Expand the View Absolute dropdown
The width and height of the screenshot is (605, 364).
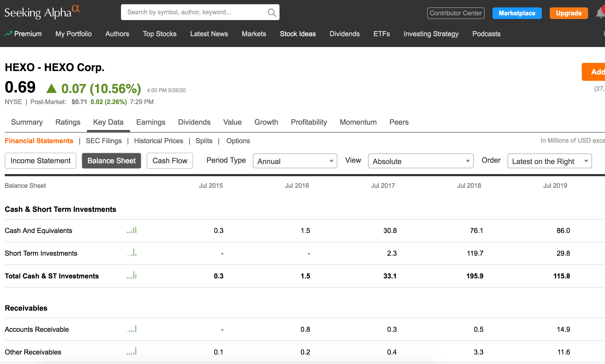point(420,161)
